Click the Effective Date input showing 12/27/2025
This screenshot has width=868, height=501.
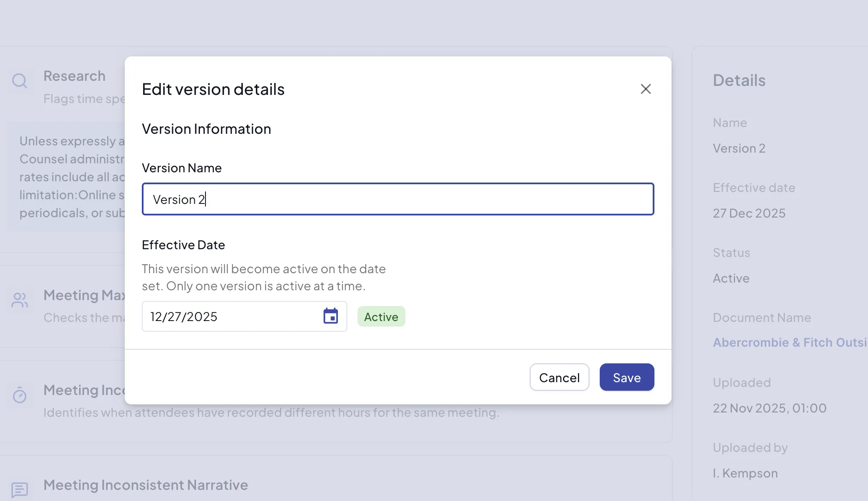click(x=231, y=316)
